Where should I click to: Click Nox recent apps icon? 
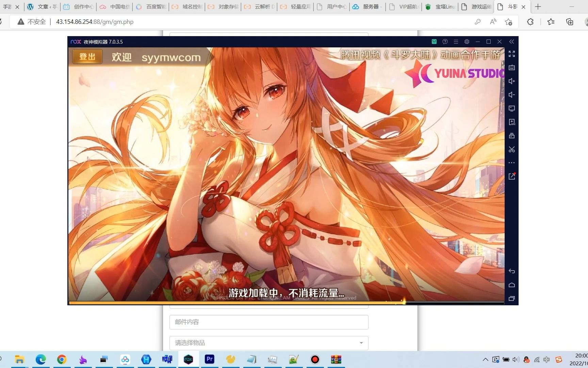[x=511, y=298]
